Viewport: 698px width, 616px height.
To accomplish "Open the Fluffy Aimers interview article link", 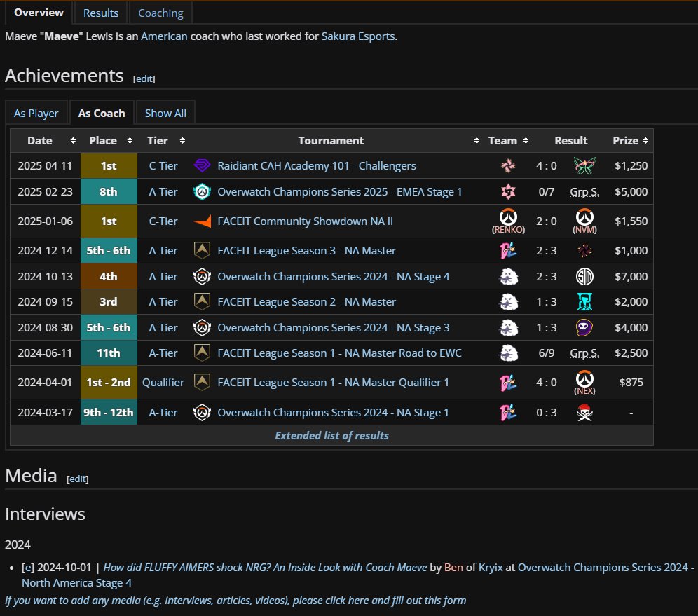I will pos(265,568).
